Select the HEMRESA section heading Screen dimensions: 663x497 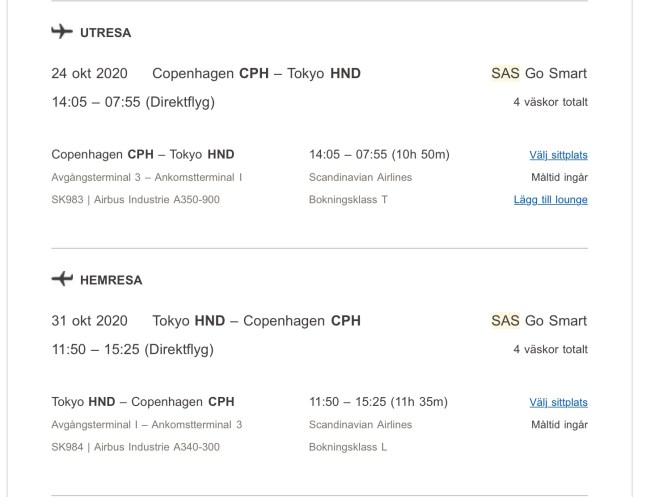110,281
